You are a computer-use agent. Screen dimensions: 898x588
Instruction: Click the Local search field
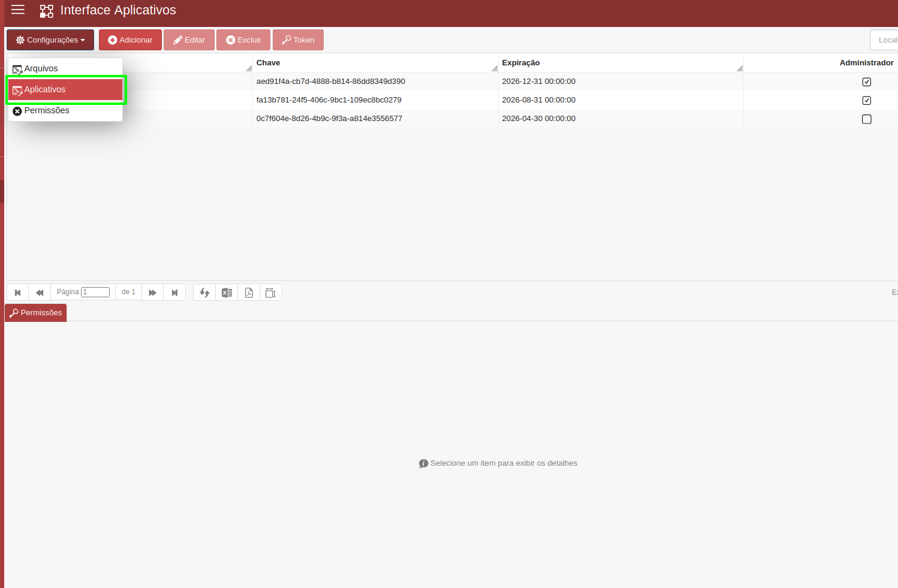coord(884,40)
